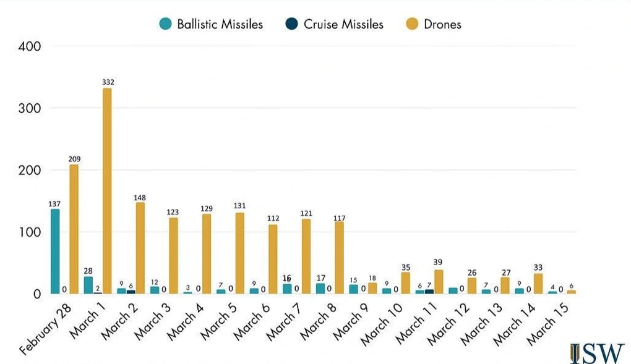Toggle the Ballistic Missiles legend label
The width and height of the screenshot is (631, 364).
click(x=220, y=25)
